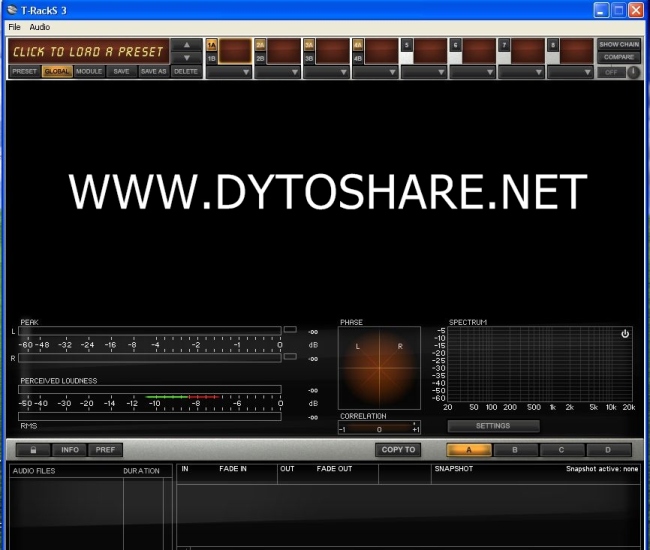
Task: Click the slot 8 module thumbnail
Action: click(577, 51)
